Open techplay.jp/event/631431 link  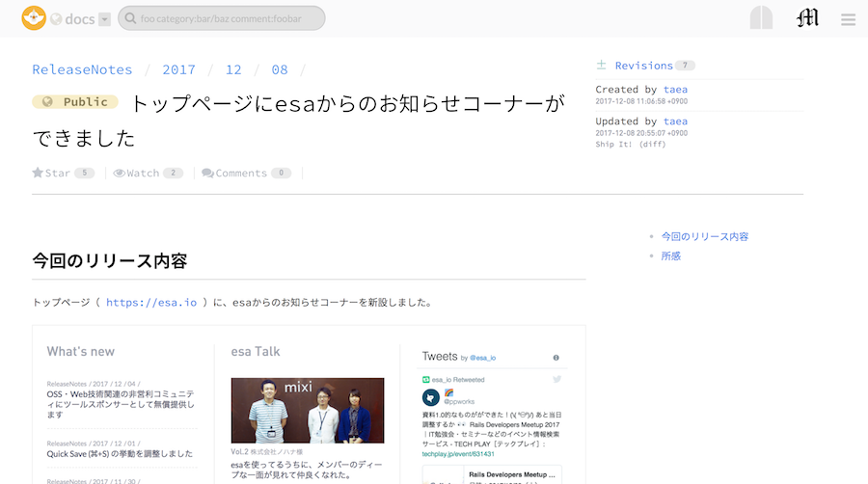coord(458,453)
